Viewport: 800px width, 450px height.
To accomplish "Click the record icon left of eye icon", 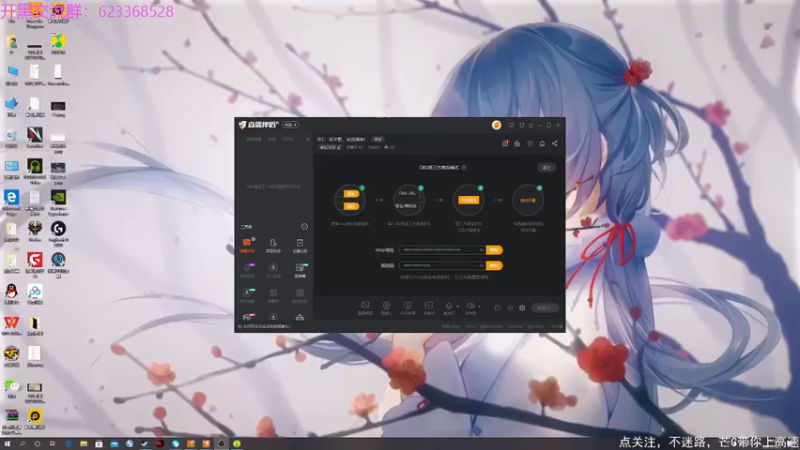I will coord(498,308).
